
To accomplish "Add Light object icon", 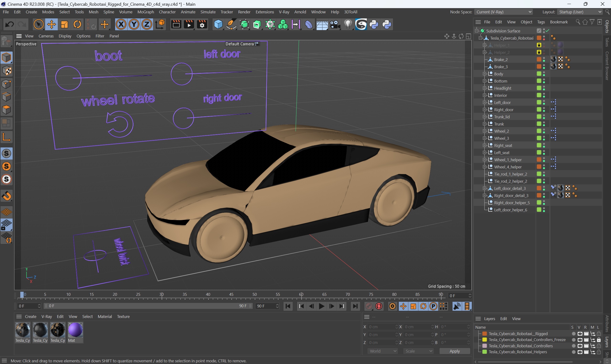I will pos(348,25).
